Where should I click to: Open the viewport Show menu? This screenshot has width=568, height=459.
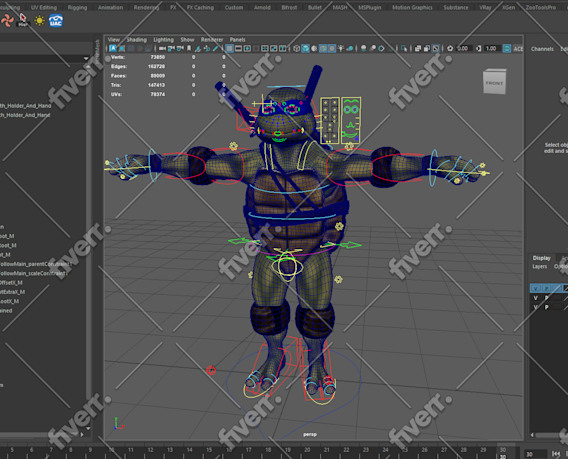187,39
